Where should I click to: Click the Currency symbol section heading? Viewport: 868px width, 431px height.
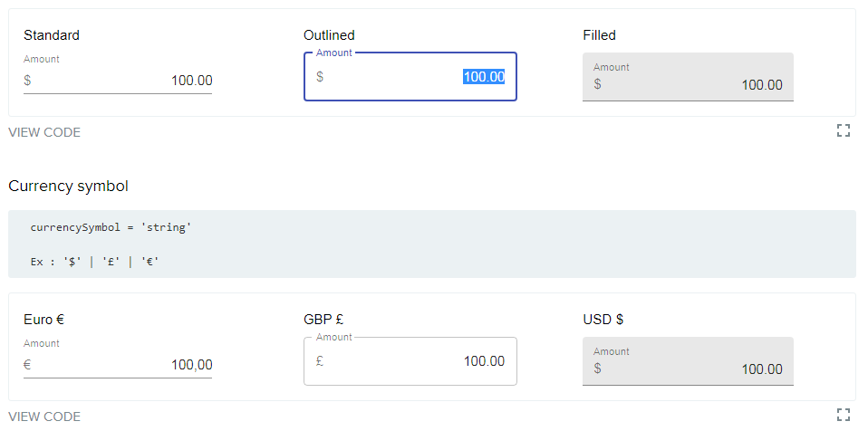coord(68,187)
